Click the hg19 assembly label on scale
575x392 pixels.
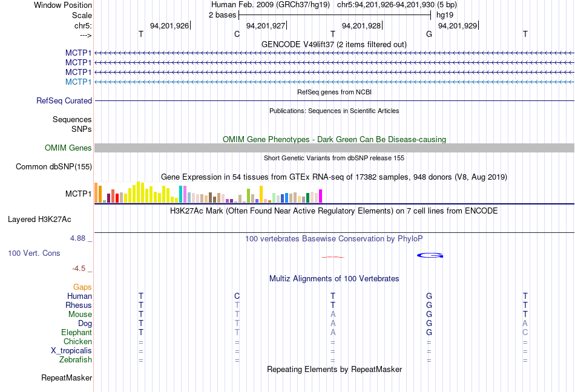click(445, 15)
